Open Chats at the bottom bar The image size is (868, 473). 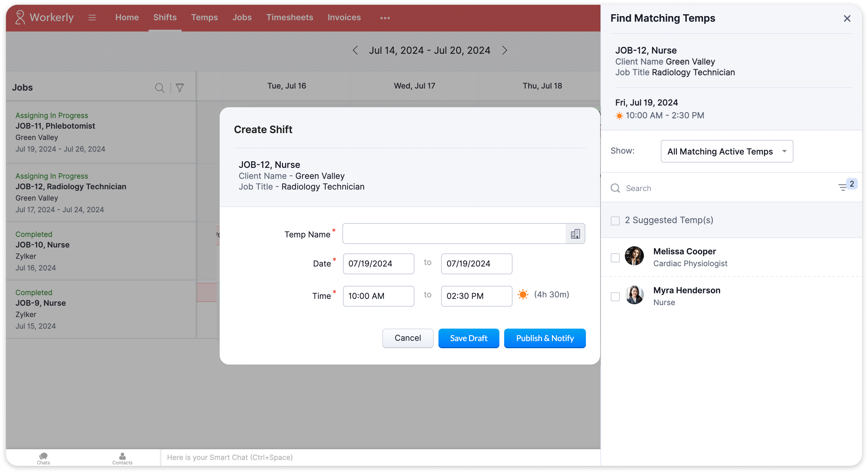[x=43, y=458]
